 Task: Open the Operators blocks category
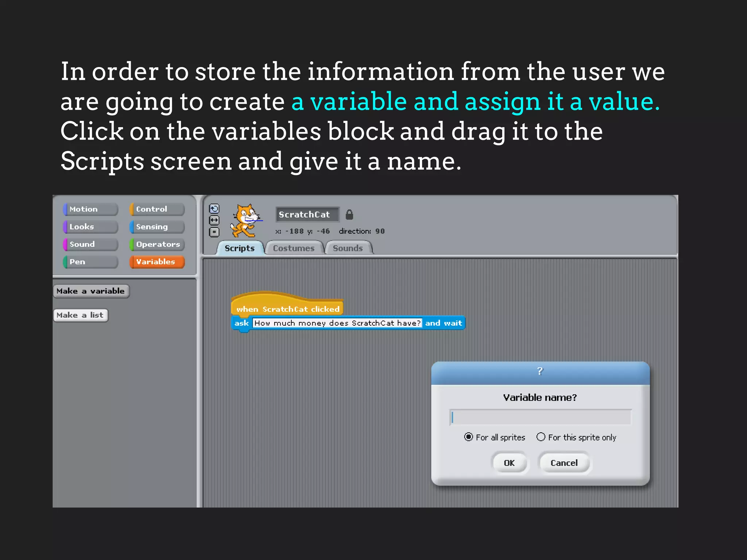(157, 244)
